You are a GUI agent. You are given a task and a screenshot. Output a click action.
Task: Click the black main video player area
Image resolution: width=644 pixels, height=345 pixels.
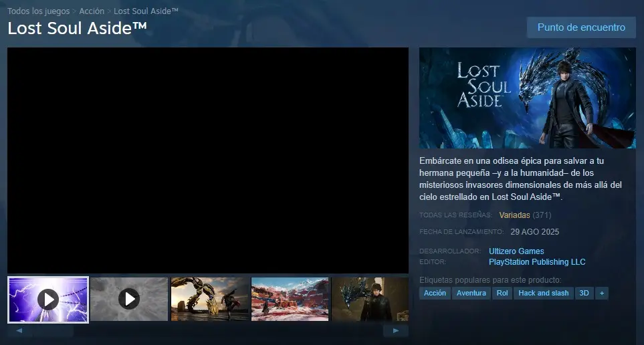pyautogui.click(x=208, y=160)
